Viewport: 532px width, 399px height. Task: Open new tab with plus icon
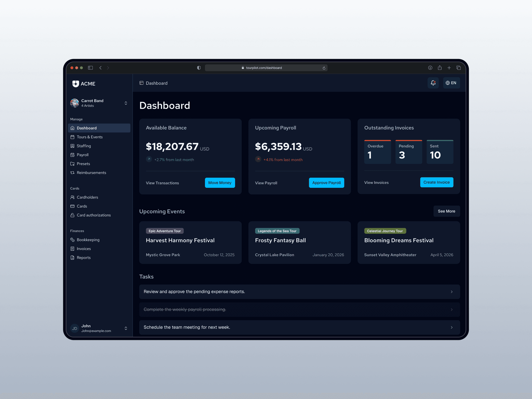click(x=449, y=68)
